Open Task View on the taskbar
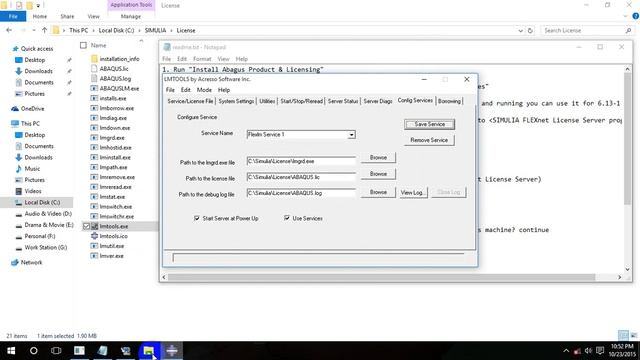This screenshot has height=360, width=640. (56, 351)
